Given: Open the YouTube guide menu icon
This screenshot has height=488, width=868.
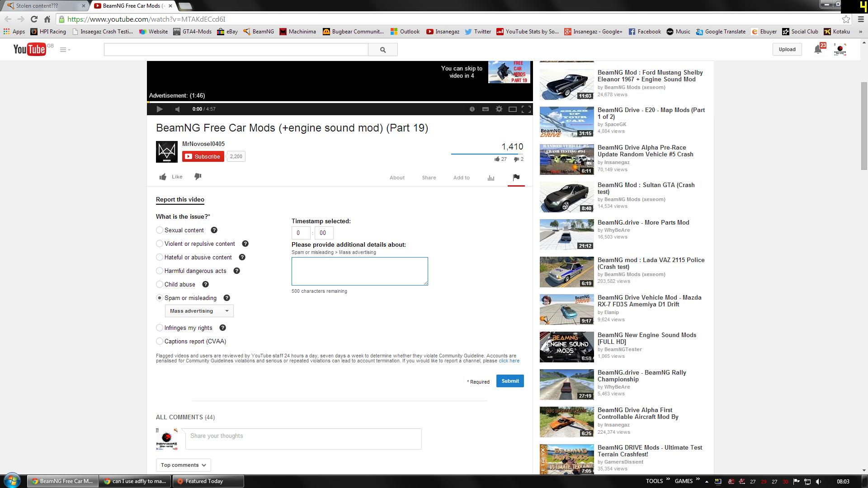Looking at the screenshot, I should [x=65, y=50].
